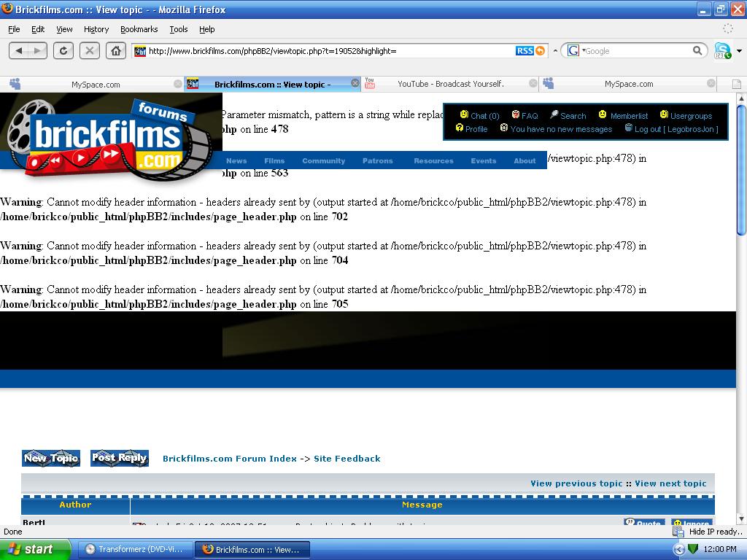Open the File menu

tap(14, 29)
